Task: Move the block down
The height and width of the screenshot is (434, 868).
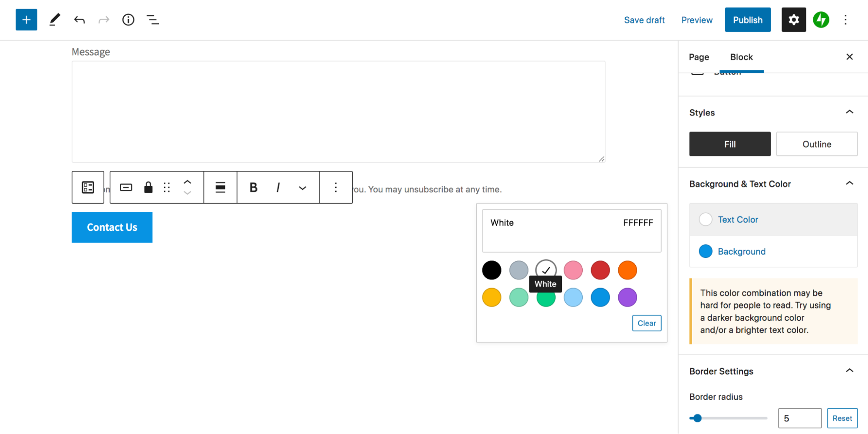Action: pos(187,193)
